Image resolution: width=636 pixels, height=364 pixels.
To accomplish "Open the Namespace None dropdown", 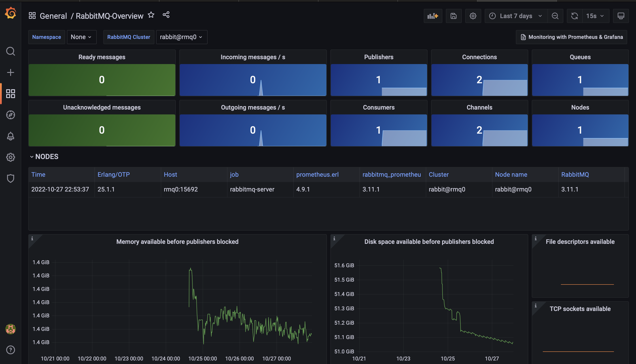I will pos(81,37).
